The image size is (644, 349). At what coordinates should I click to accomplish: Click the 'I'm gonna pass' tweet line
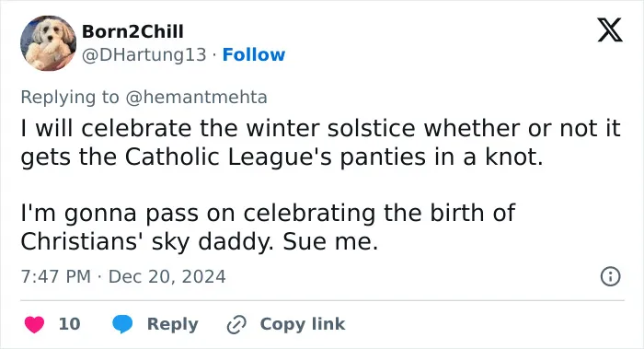[268, 213]
